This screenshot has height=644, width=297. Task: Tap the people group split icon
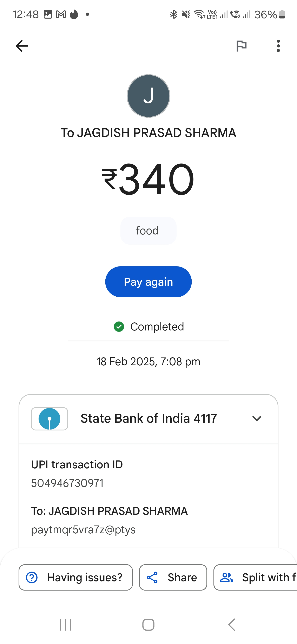pos(226,578)
